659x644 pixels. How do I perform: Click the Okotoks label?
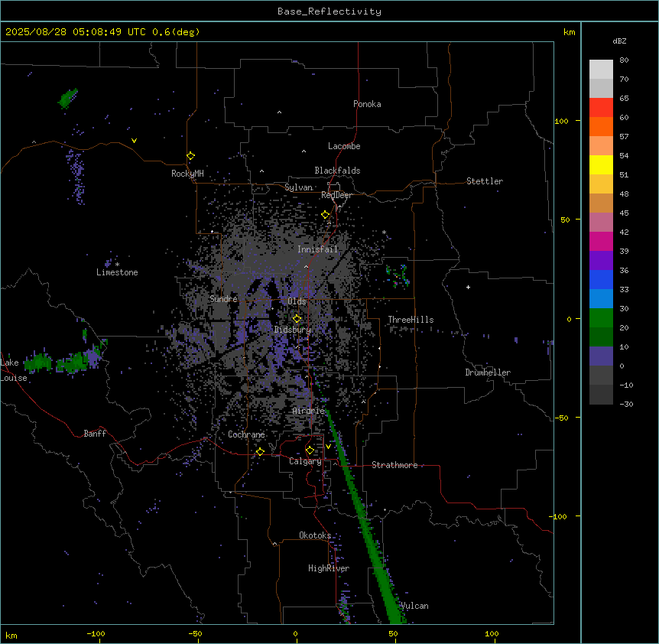(315, 535)
